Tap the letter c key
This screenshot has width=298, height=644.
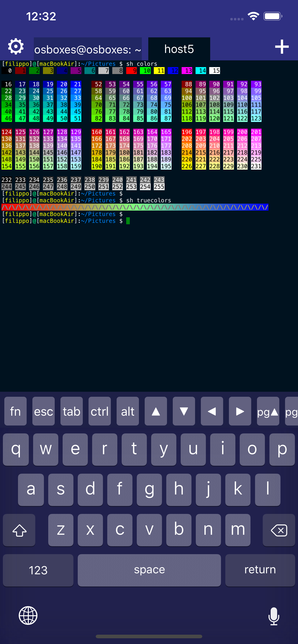[120, 530]
